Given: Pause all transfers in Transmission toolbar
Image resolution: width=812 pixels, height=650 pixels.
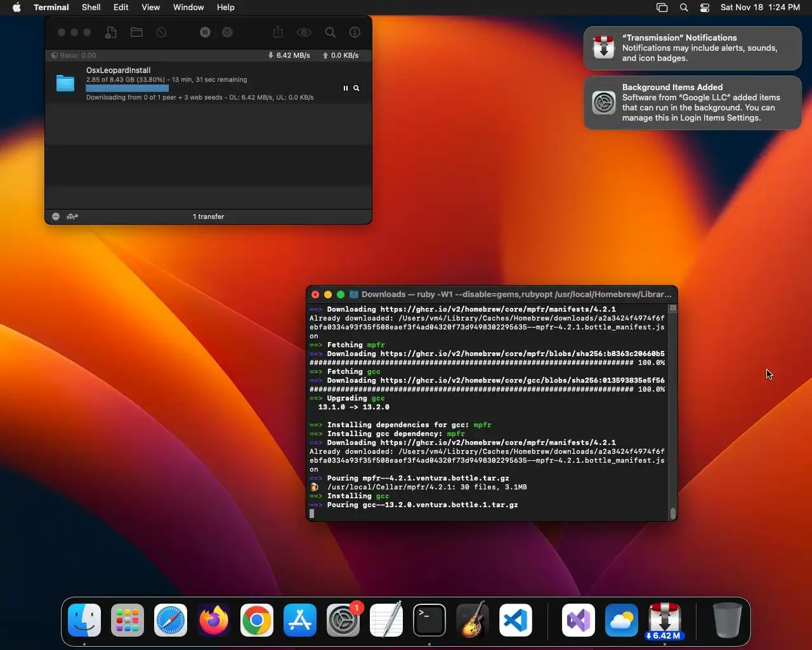Looking at the screenshot, I should click(x=205, y=32).
